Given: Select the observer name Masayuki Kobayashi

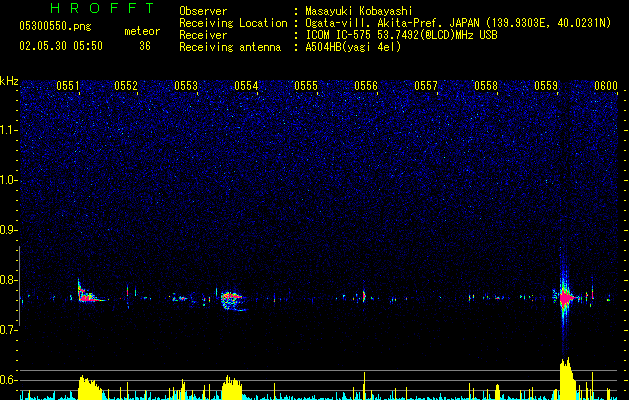Looking at the screenshot, I should tap(359, 11).
